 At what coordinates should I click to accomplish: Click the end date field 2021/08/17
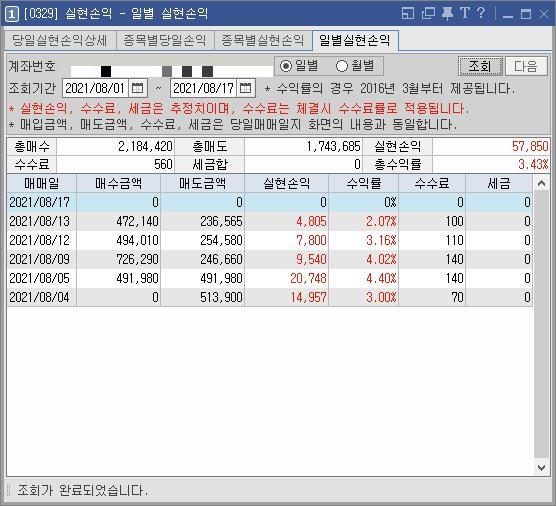203,88
